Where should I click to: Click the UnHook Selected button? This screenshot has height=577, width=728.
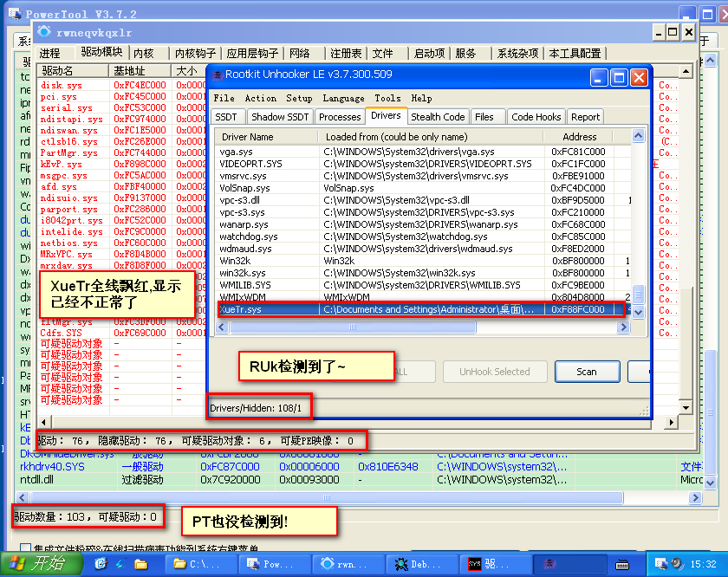point(495,372)
